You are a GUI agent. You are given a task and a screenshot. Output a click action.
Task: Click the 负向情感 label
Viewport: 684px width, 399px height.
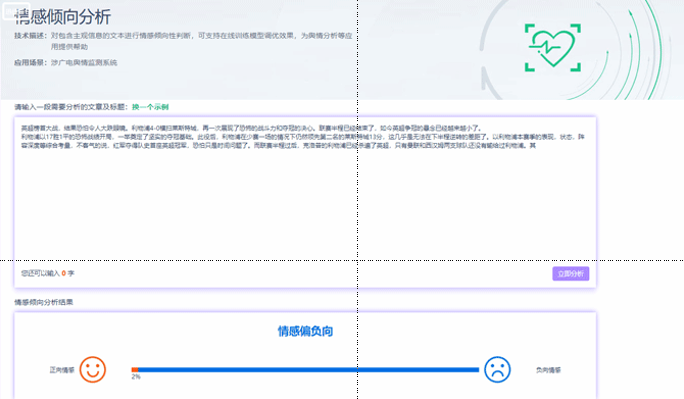(548, 370)
